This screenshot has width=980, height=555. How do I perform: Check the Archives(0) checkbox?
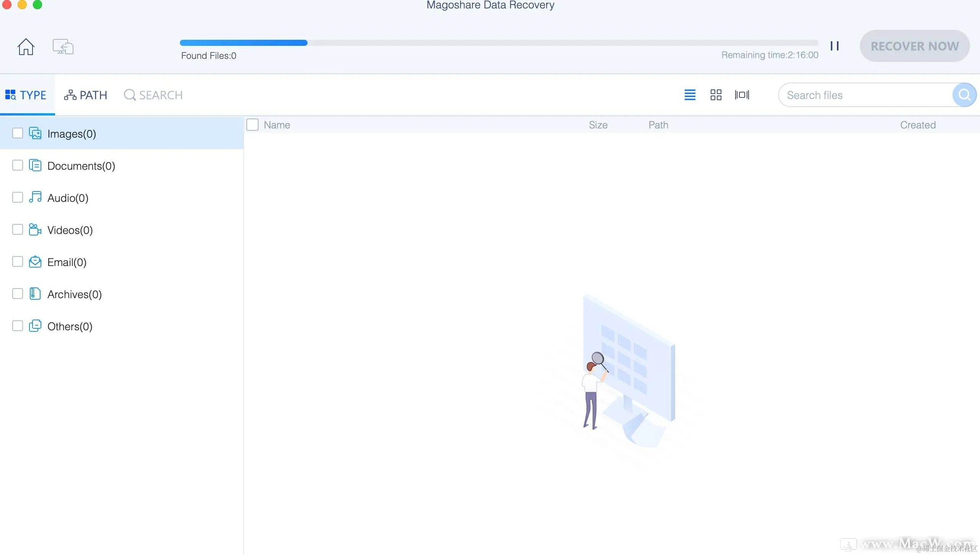coord(18,294)
